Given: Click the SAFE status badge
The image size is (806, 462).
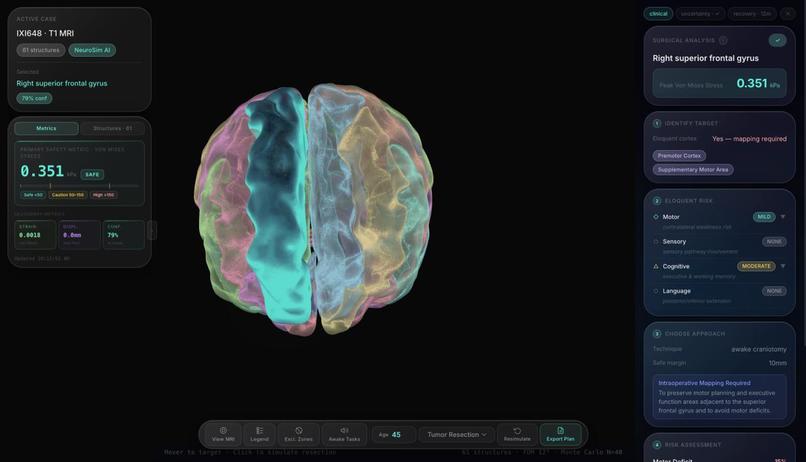Looking at the screenshot, I should [92, 175].
